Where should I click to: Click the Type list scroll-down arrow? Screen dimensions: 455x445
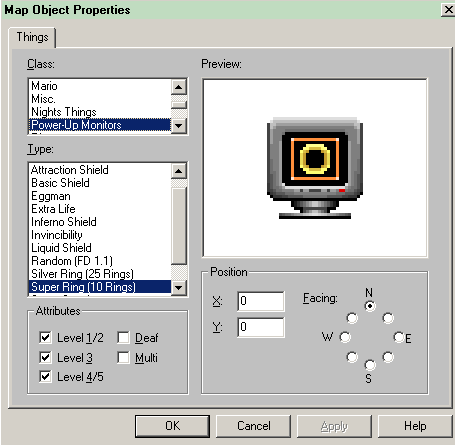tap(179, 287)
